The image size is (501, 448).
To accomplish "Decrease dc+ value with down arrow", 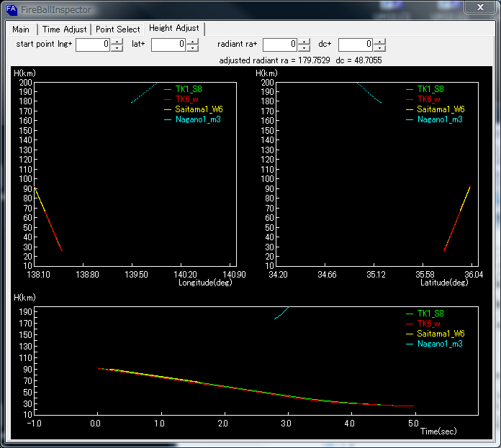I will (379, 48).
